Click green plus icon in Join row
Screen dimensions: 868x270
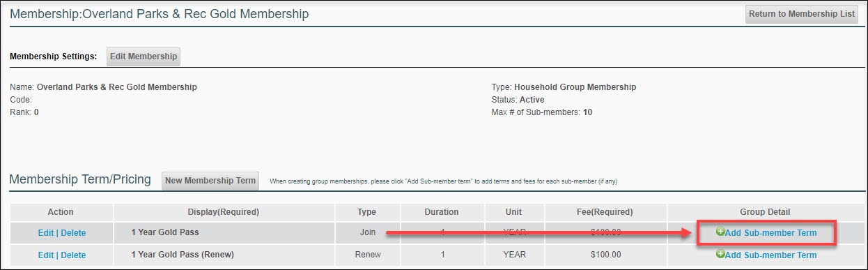[720, 232]
